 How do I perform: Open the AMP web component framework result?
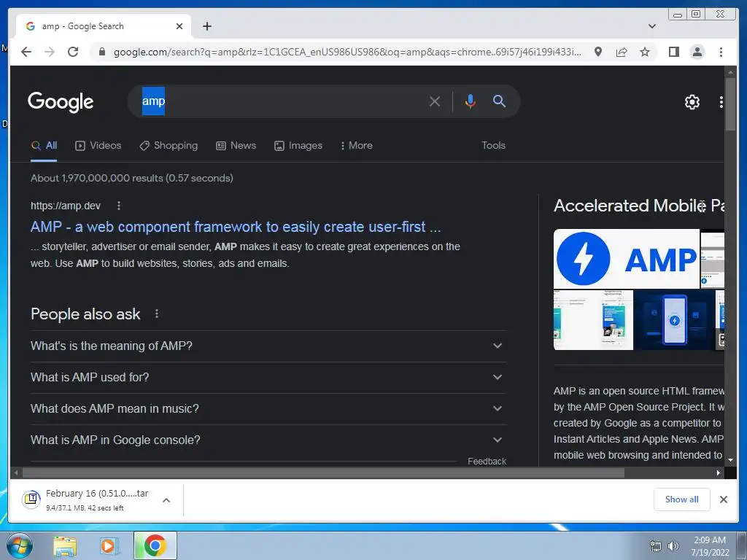[x=236, y=227]
